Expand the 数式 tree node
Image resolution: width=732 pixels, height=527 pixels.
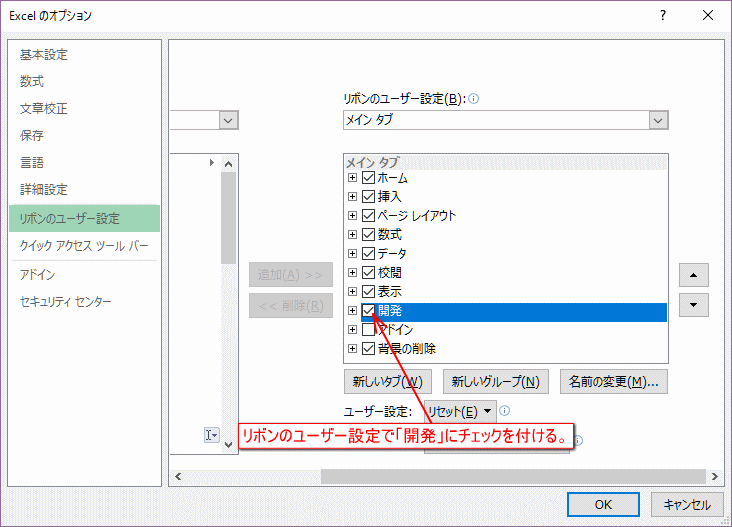click(352, 234)
